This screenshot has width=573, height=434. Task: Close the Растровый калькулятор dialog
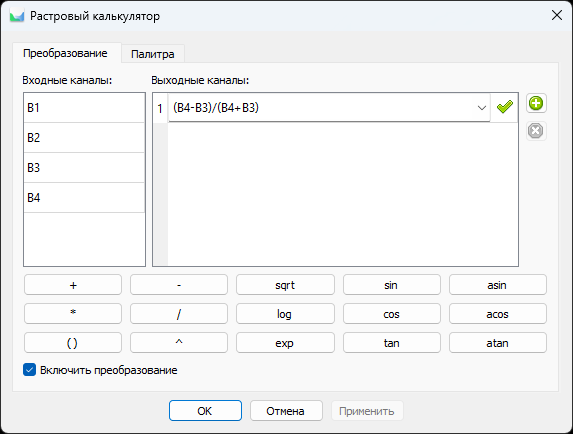[x=557, y=15]
